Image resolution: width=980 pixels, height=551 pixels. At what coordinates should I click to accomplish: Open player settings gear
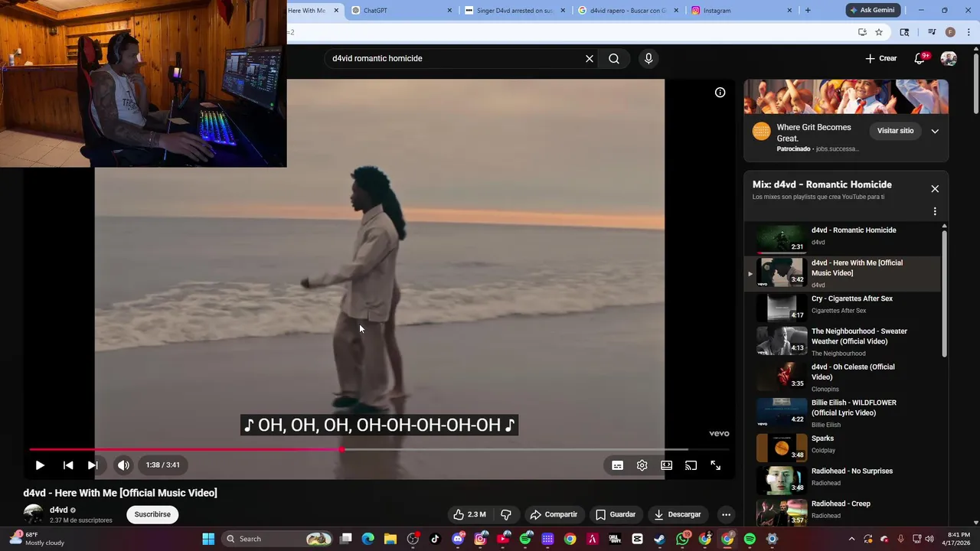click(x=642, y=465)
